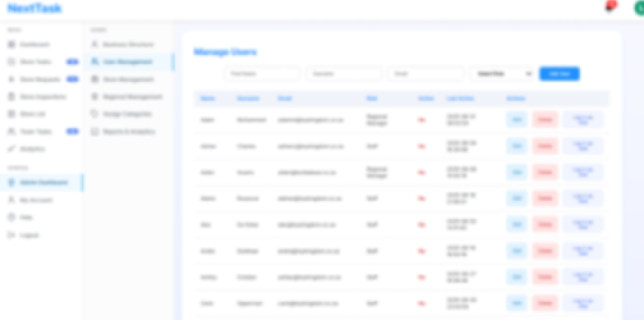Image resolution: width=644 pixels, height=320 pixels.
Task: Open Reports & Analytics via its icon
Action: 95,131
